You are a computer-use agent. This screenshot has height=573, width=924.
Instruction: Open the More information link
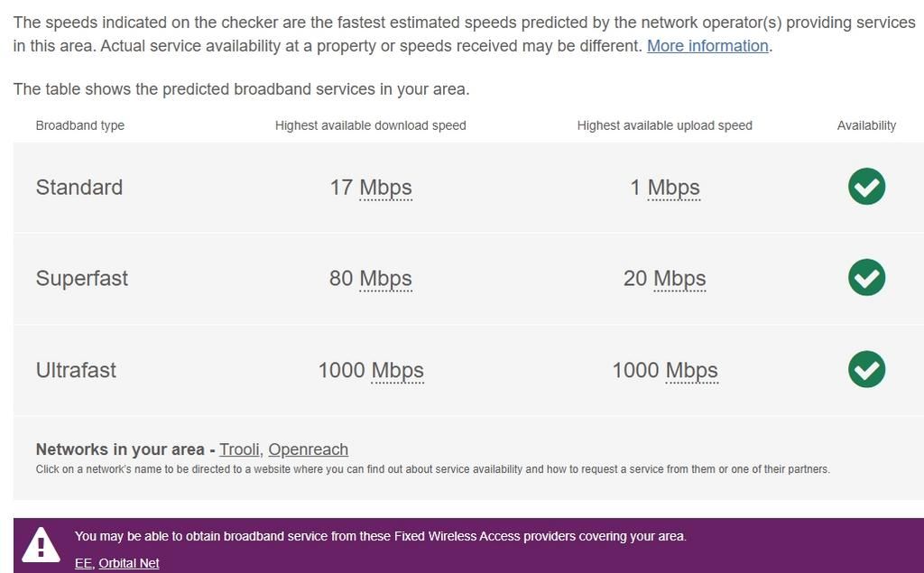coord(707,46)
